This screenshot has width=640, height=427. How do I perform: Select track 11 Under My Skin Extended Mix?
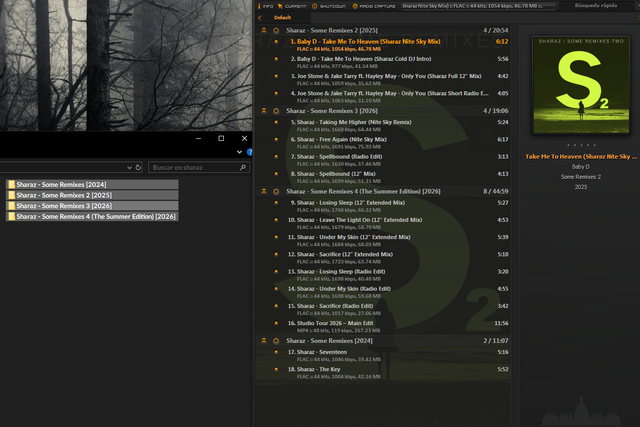click(383, 240)
